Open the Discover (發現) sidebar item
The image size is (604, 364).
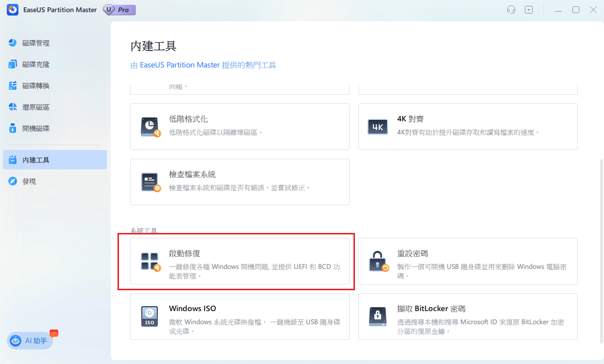click(x=29, y=181)
